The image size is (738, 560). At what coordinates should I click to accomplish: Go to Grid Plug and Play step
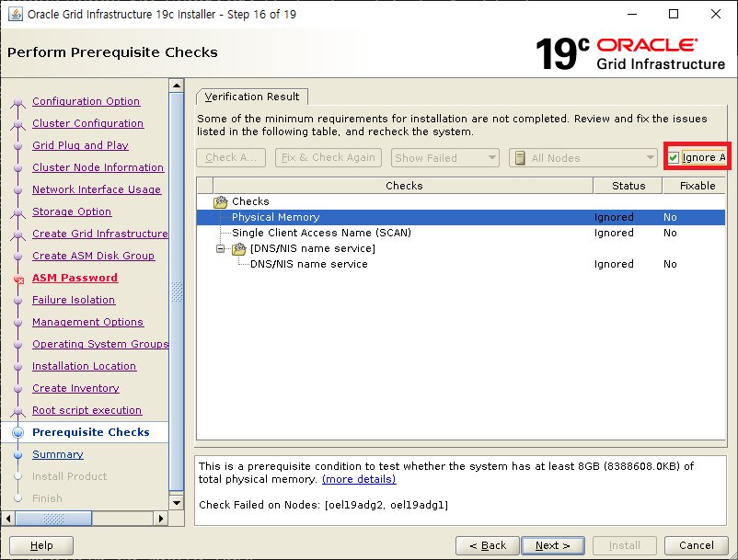[80, 146]
